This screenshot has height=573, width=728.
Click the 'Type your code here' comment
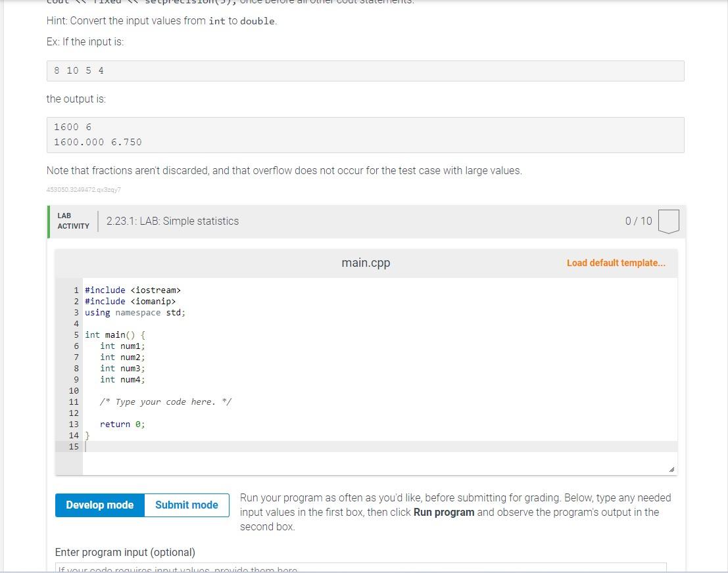(x=165, y=401)
